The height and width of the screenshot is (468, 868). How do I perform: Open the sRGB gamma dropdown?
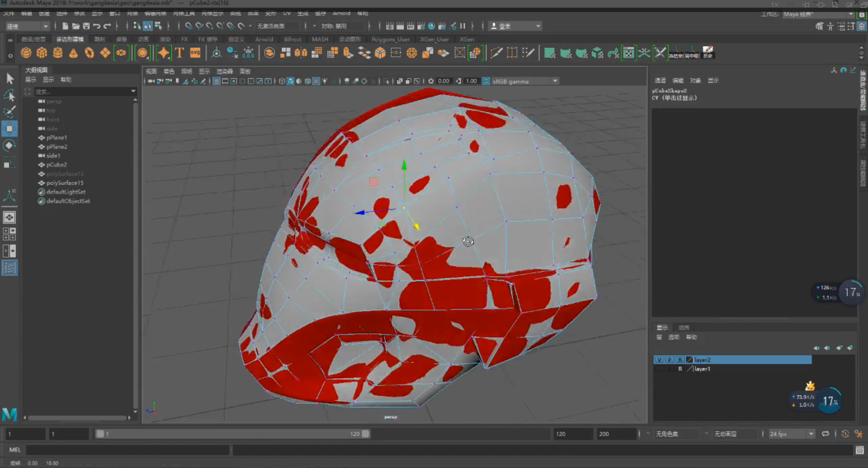(525, 81)
